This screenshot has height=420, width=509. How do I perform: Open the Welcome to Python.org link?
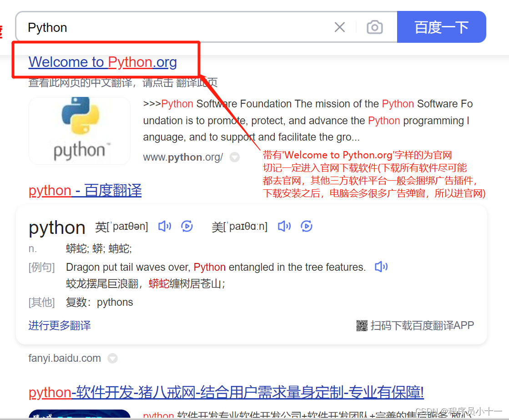pyautogui.click(x=102, y=62)
